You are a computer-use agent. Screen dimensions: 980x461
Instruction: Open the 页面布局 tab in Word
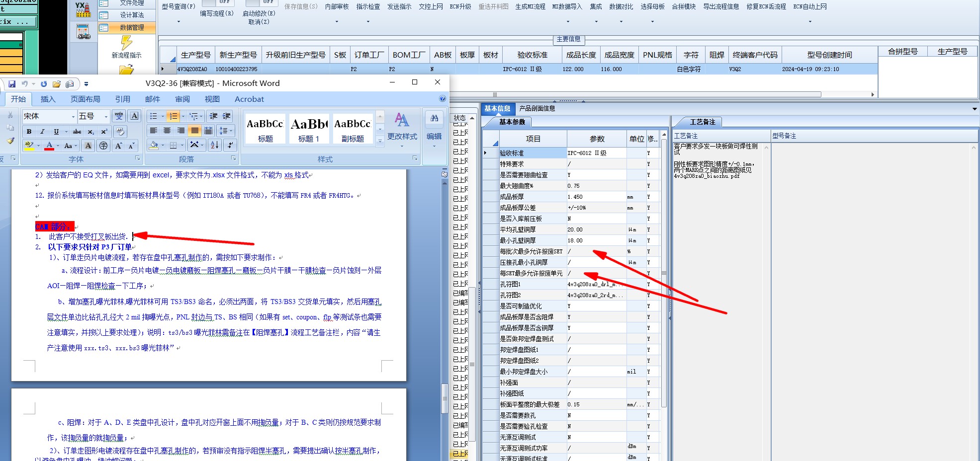[x=85, y=99]
